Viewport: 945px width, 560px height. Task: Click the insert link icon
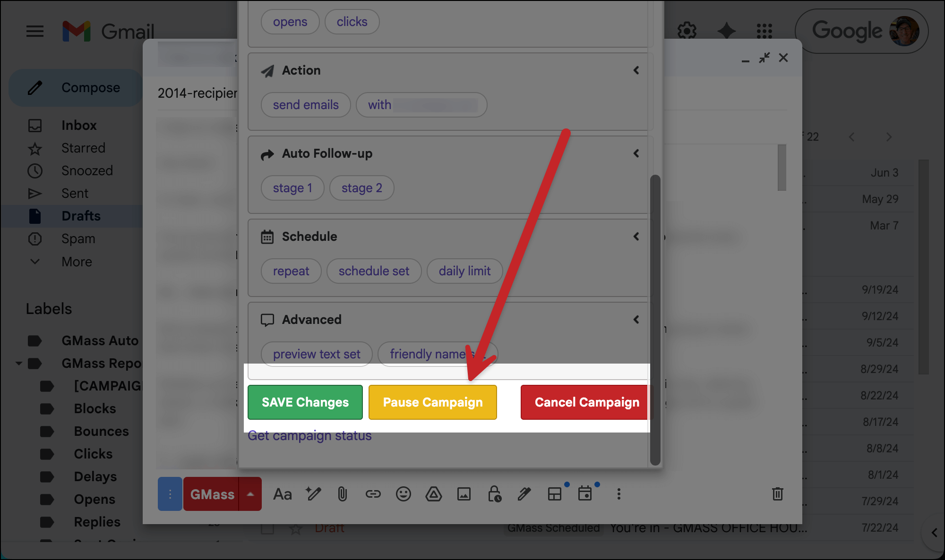point(373,494)
